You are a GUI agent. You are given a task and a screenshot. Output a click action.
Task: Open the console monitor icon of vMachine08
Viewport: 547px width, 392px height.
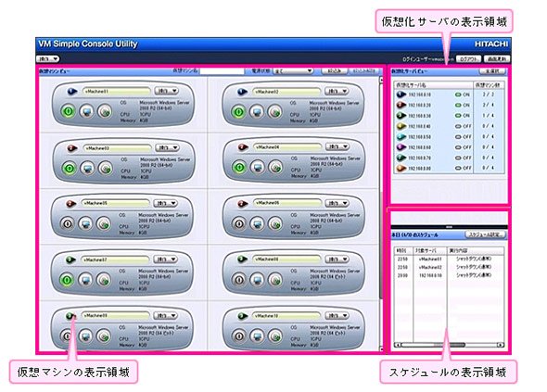[x=257, y=279]
